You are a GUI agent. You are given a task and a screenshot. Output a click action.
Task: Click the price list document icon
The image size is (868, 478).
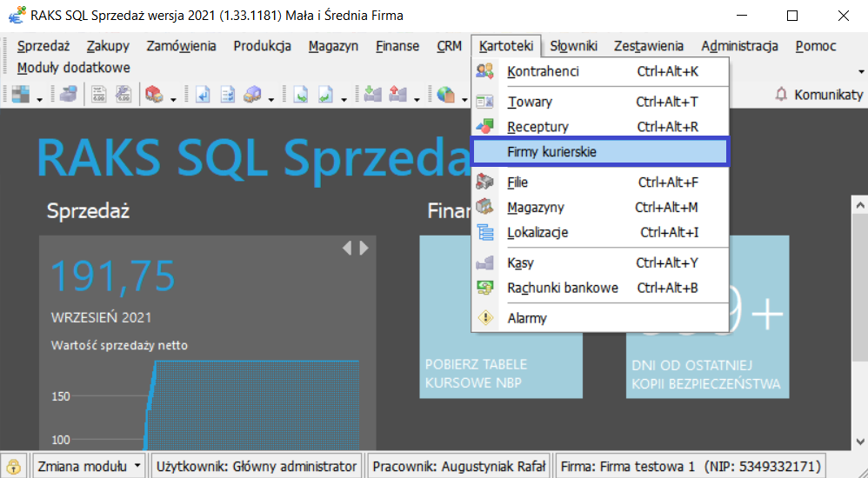(x=99, y=95)
